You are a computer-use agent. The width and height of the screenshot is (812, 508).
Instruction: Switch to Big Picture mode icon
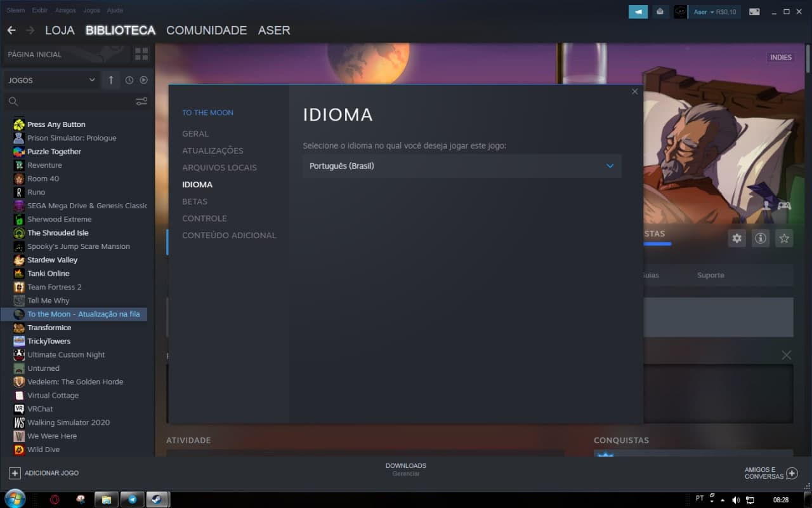click(754, 11)
